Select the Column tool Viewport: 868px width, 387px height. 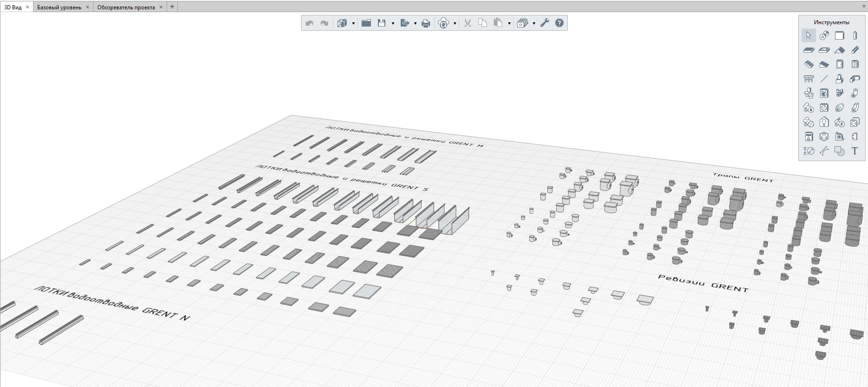[x=855, y=35]
